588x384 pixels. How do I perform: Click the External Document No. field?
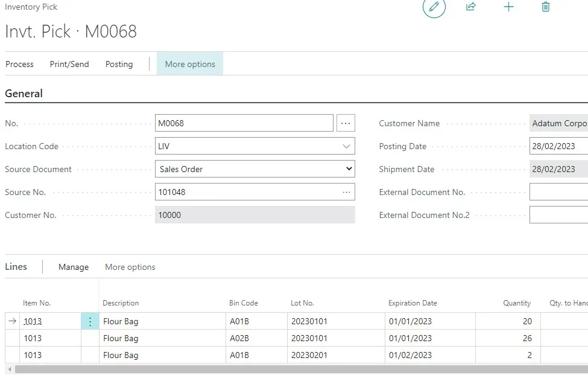coord(558,192)
